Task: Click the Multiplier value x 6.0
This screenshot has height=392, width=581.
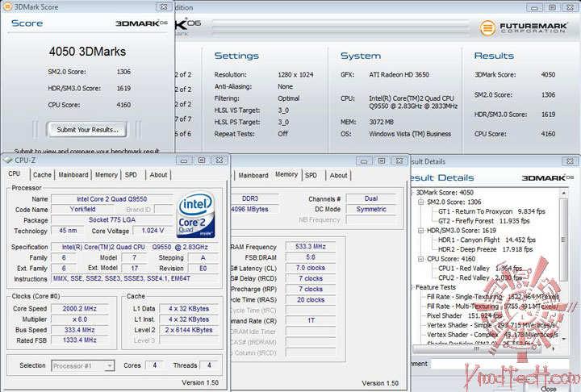Action: [x=79, y=319]
